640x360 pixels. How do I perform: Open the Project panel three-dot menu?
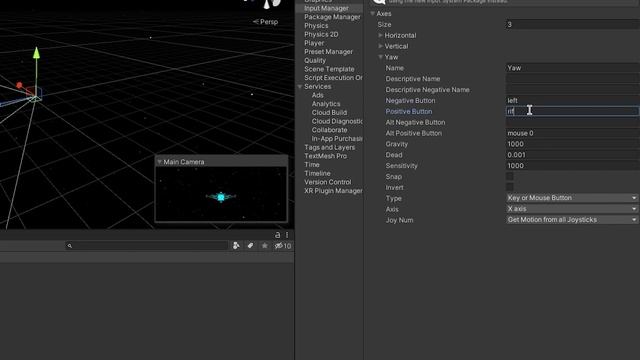pyautogui.click(x=287, y=235)
